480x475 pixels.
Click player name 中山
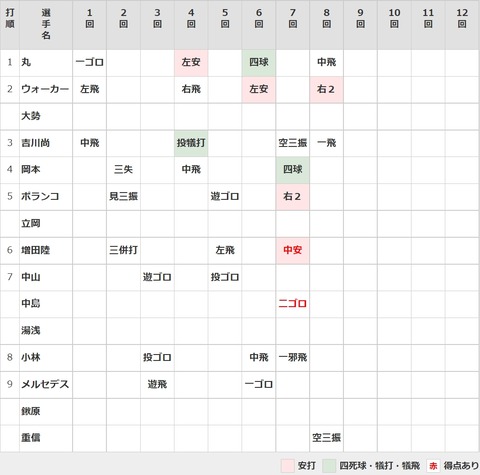pyautogui.click(x=31, y=277)
